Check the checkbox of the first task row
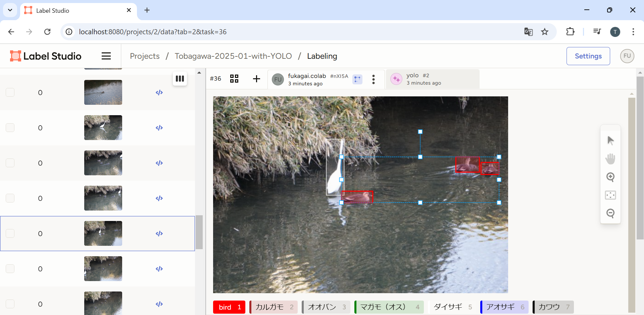644x315 pixels. [10, 92]
